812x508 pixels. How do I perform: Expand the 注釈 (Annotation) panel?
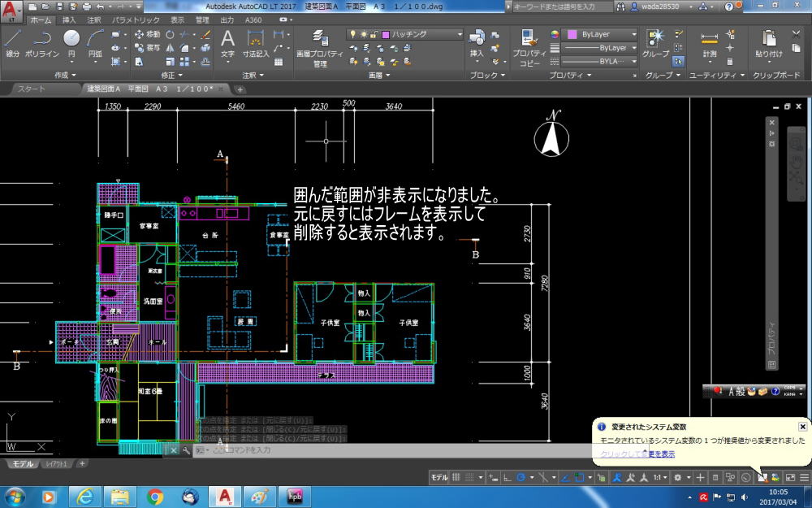click(x=253, y=75)
